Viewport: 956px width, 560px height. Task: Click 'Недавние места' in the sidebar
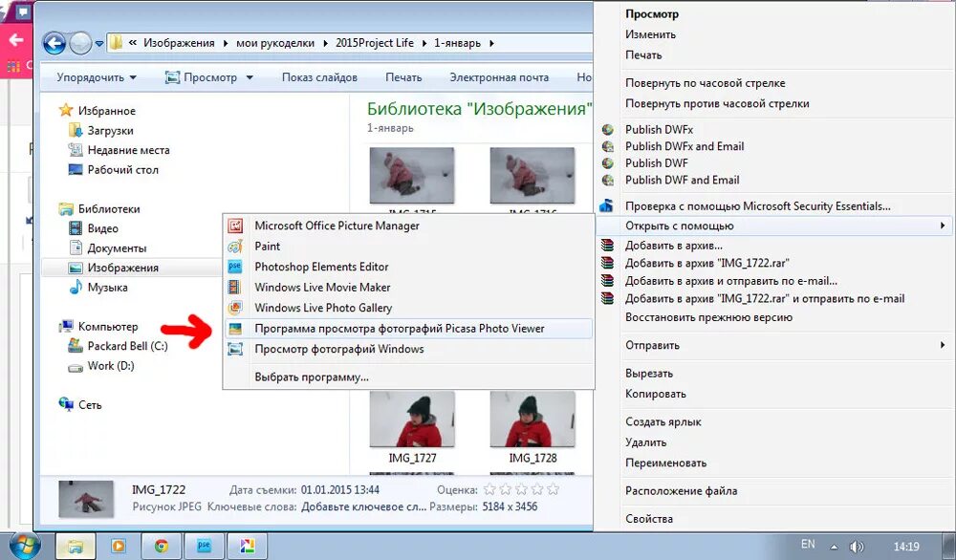coord(128,150)
